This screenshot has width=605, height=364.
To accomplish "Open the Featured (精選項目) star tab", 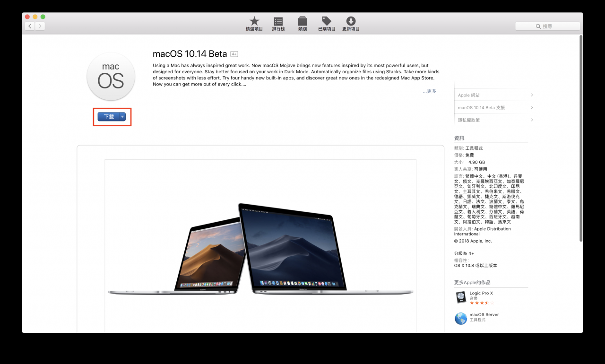I will pyautogui.click(x=254, y=24).
